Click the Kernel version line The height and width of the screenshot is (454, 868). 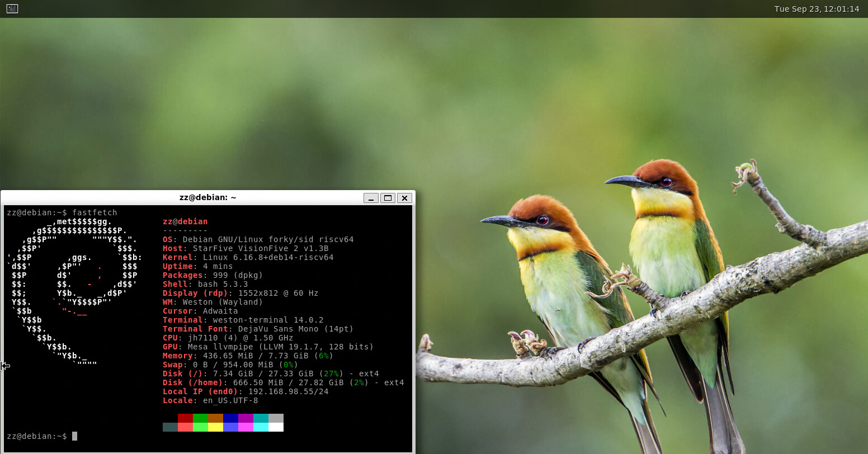click(248, 257)
